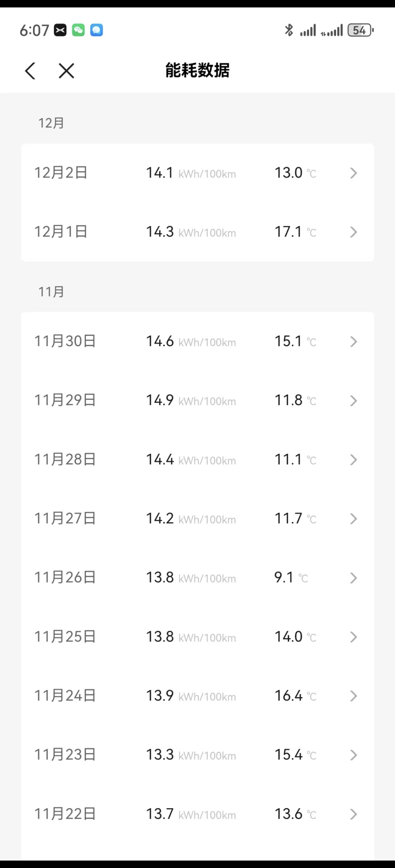The image size is (395, 868).
Task: Tap the blue message notification icon
Action: (x=97, y=30)
